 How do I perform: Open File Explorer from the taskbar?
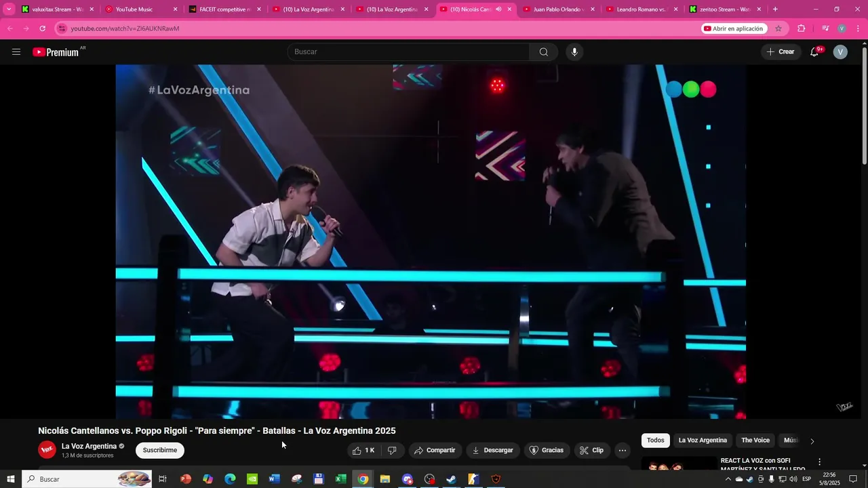(x=385, y=479)
